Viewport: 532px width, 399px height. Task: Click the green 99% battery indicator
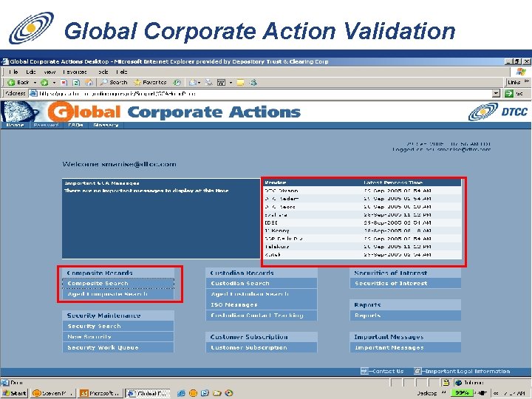(x=462, y=392)
